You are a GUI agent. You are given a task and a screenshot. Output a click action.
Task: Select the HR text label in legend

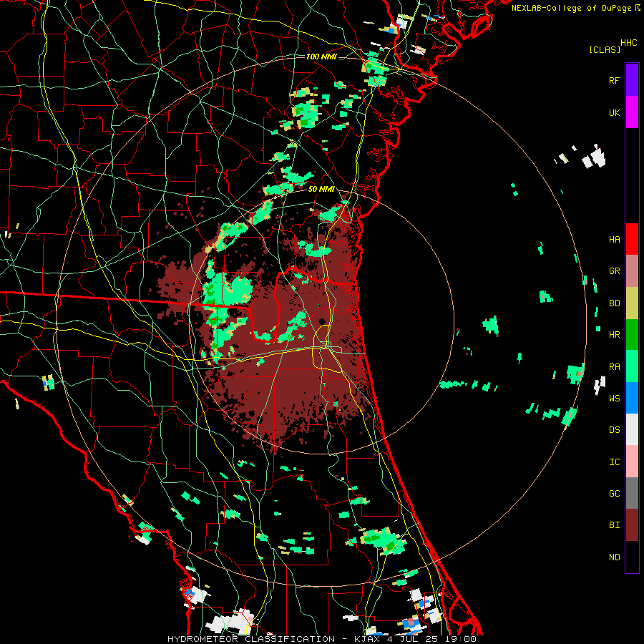click(x=614, y=335)
